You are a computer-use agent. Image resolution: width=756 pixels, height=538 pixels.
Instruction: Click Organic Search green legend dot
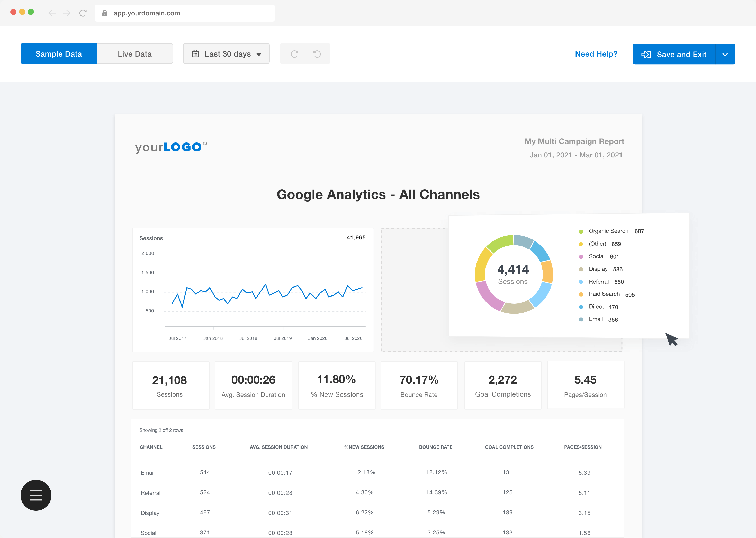pyautogui.click(x=581, y=231)
